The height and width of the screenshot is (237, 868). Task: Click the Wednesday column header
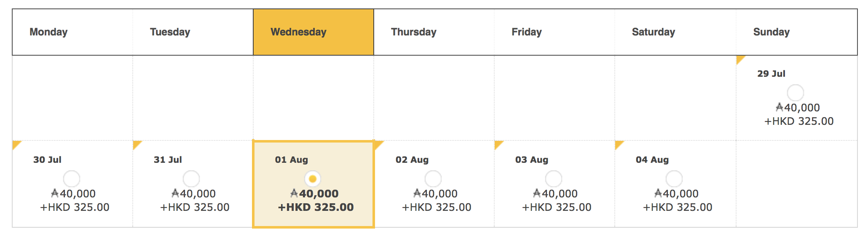[313, 32]
